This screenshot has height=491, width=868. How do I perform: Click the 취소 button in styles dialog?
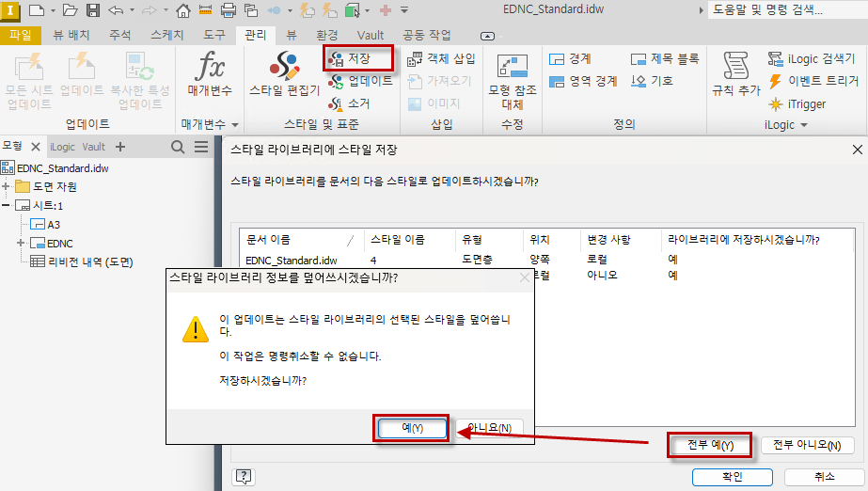click(x=825, y=476)
